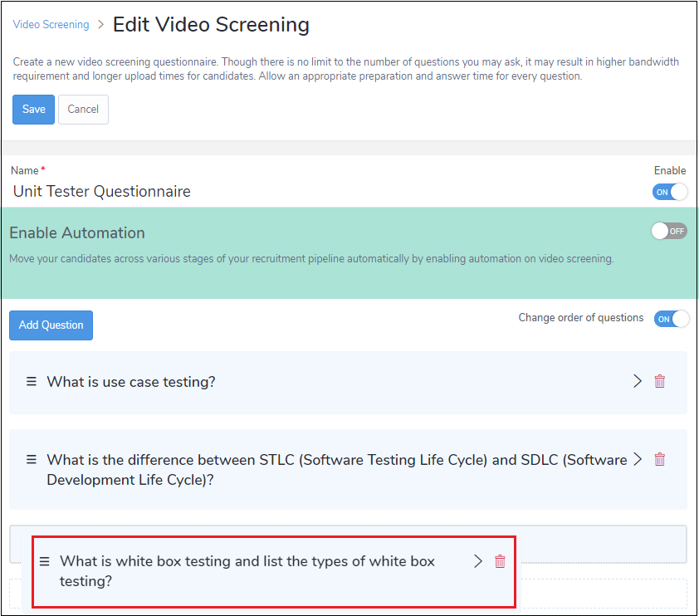Screen dimensions: 699x616
Task: Expand the white box testing question
Action: [478, 561]
